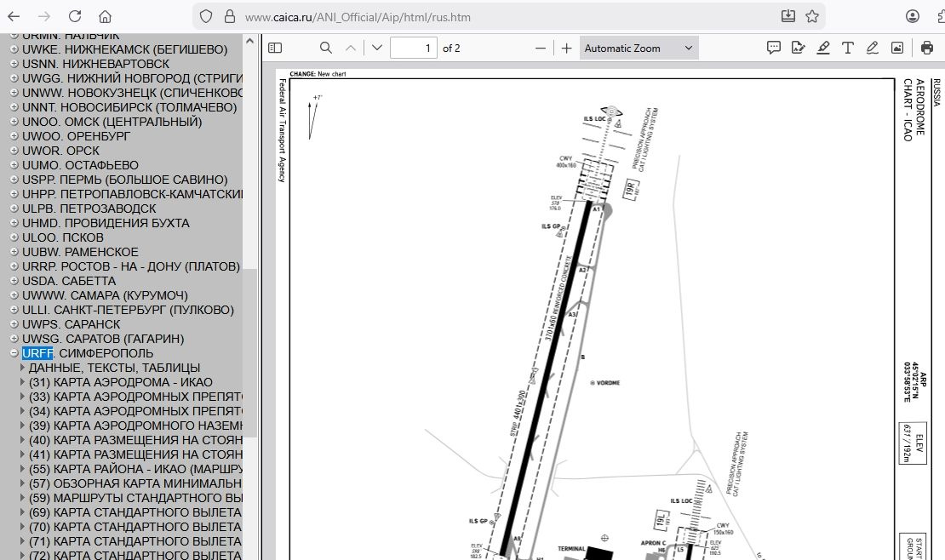Collapse the URFF Симферополь tree node
Viewport: 945px width, 560px height.
pos(14,353)
